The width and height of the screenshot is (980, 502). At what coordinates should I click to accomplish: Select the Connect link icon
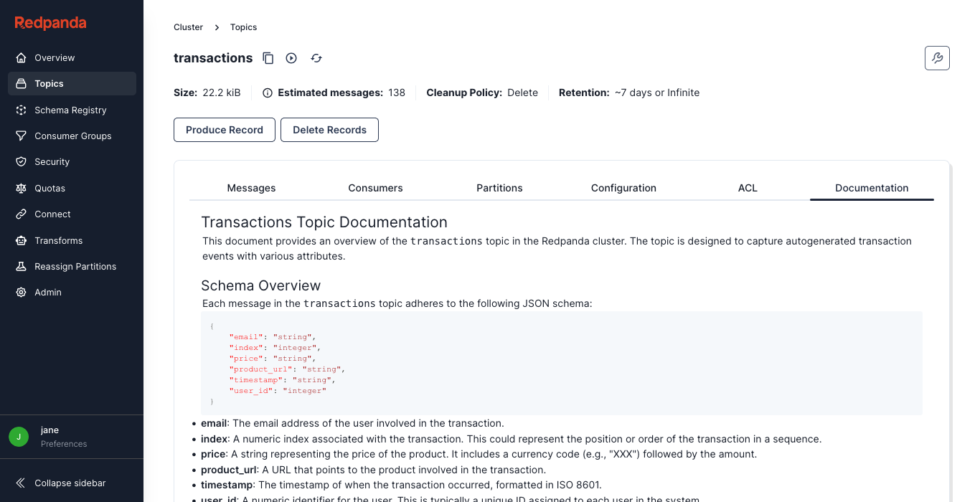point(21,214)
